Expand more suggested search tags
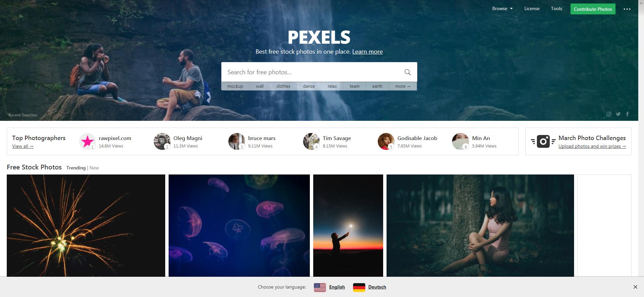 point(403,86)
